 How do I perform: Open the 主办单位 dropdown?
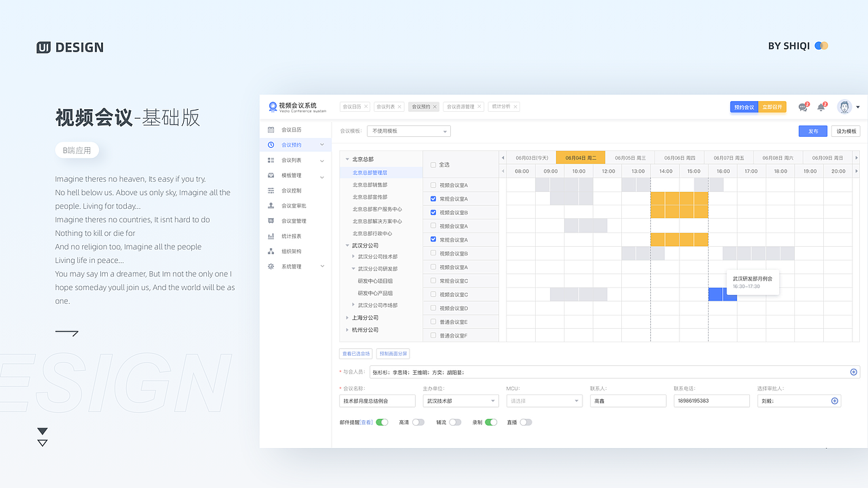point(460,401)
